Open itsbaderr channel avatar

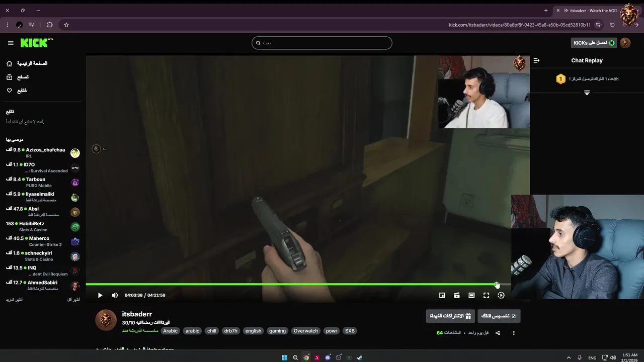(106, 320)
